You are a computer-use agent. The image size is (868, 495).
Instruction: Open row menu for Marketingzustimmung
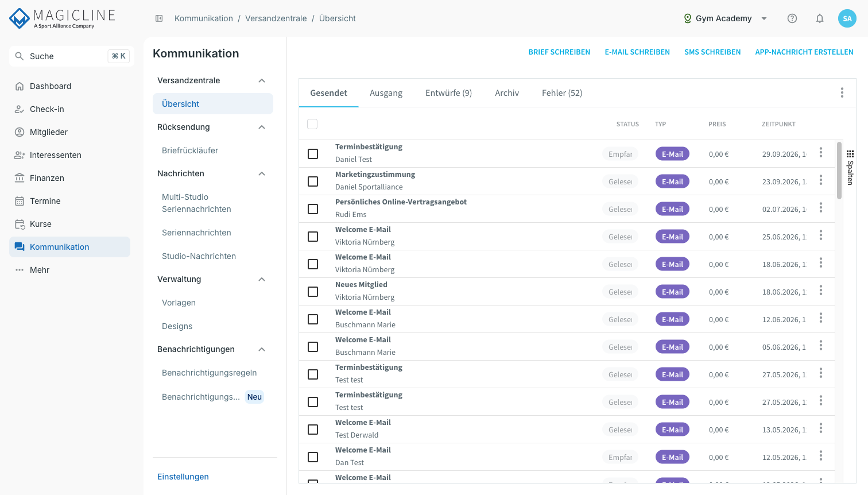(821, 180)
